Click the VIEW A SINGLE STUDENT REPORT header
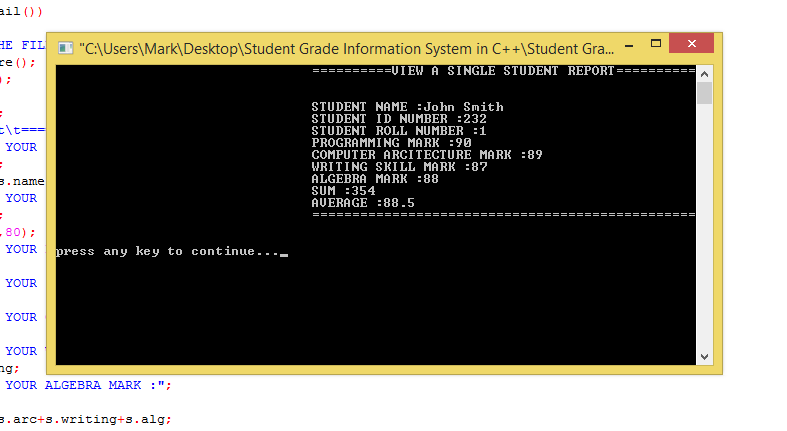The height and width of the screenshot is (431, 787). tap(503, 72)
